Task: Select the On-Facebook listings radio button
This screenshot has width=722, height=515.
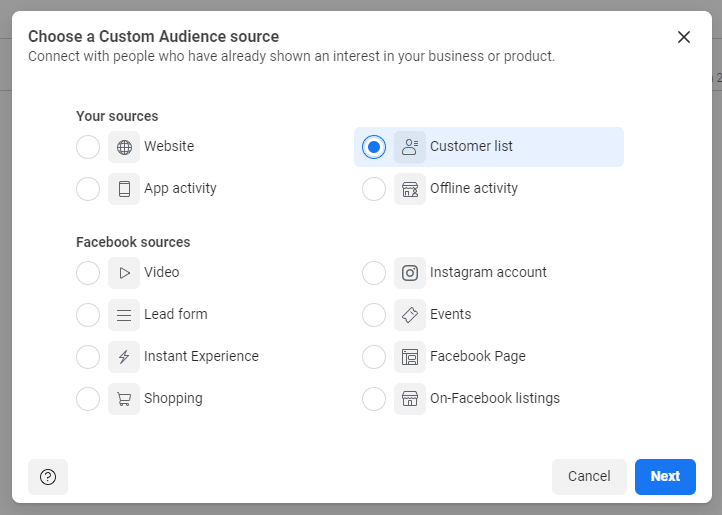Action: [x=374, y=399]
